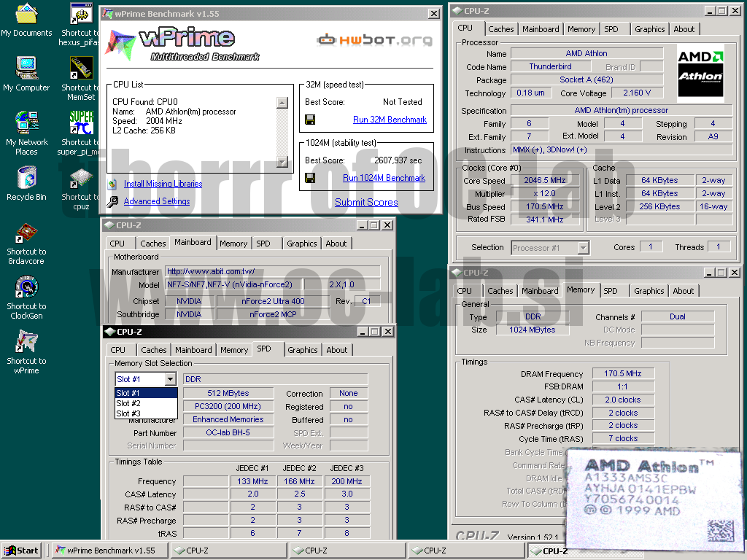Click the memory Size 1024 MBytes value
Screen dimensions: 747x560
532,330
